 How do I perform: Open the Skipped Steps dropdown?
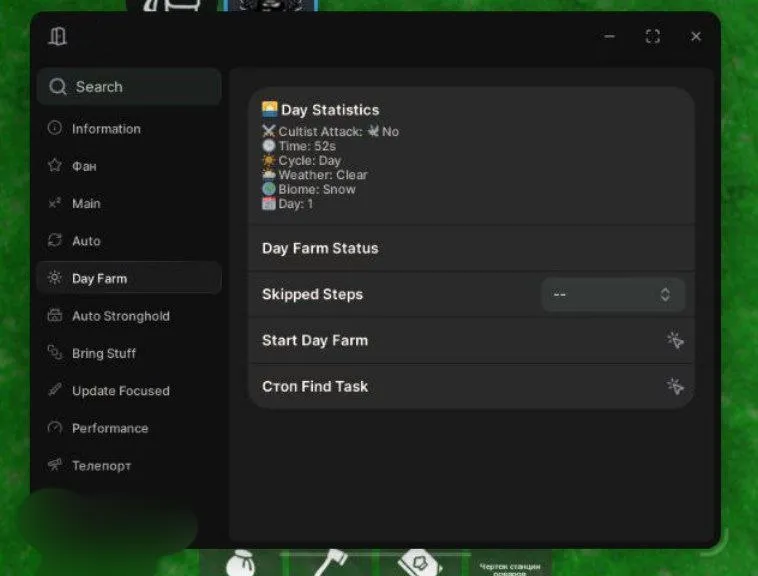(x=613, y=295)
